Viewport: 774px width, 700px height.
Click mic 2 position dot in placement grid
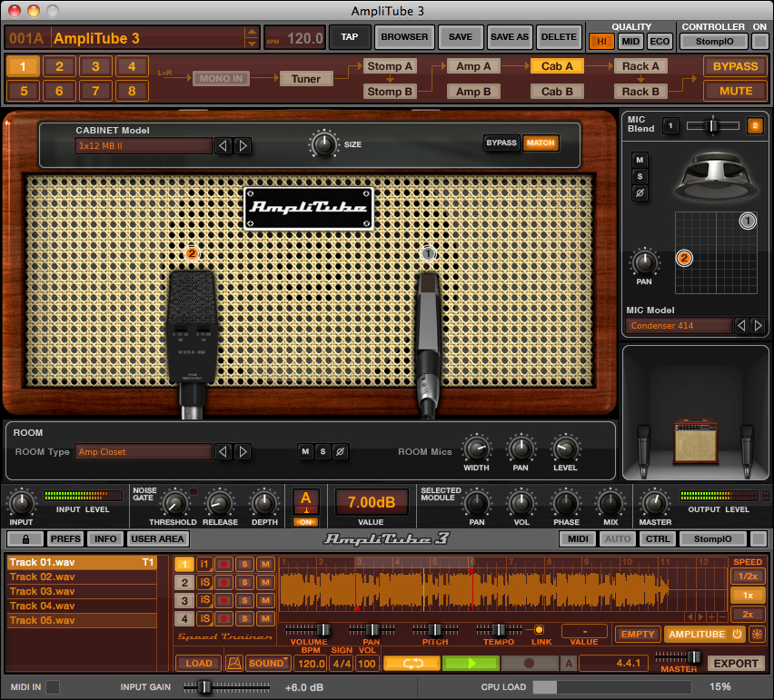point(684,258)
